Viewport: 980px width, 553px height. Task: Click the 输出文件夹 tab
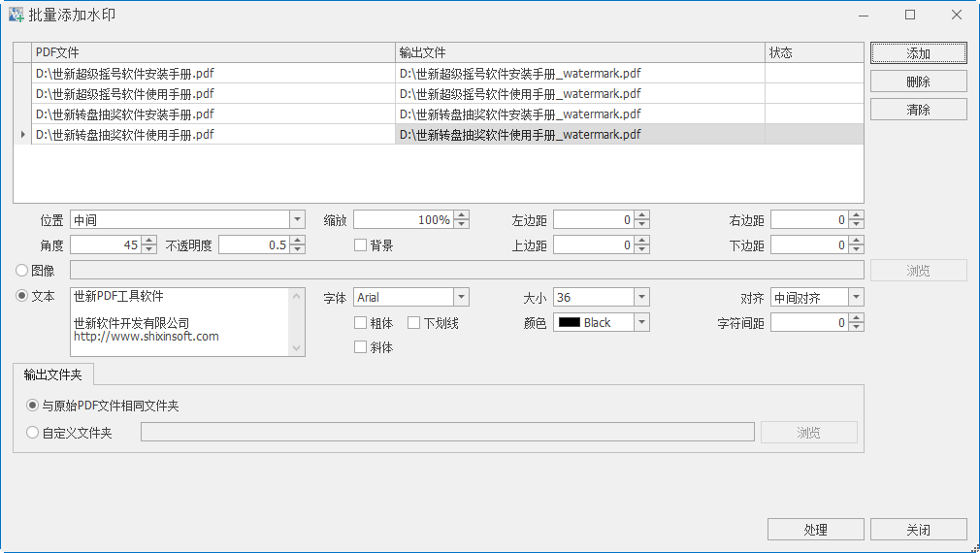[52, 374]
